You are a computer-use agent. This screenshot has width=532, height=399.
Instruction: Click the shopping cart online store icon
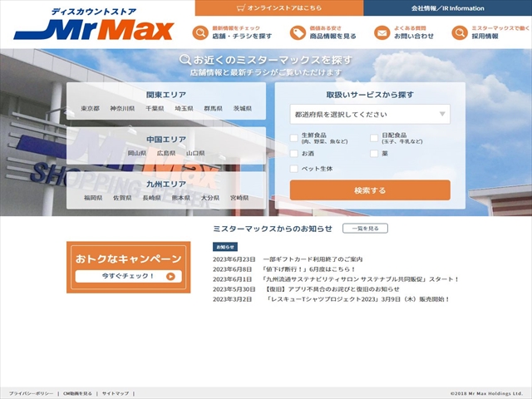(x=241, y=7)
